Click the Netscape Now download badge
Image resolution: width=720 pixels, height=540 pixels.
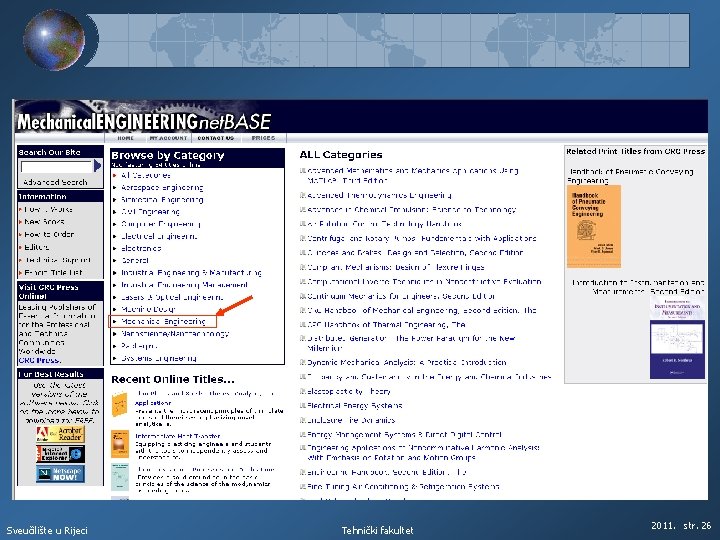61,473
